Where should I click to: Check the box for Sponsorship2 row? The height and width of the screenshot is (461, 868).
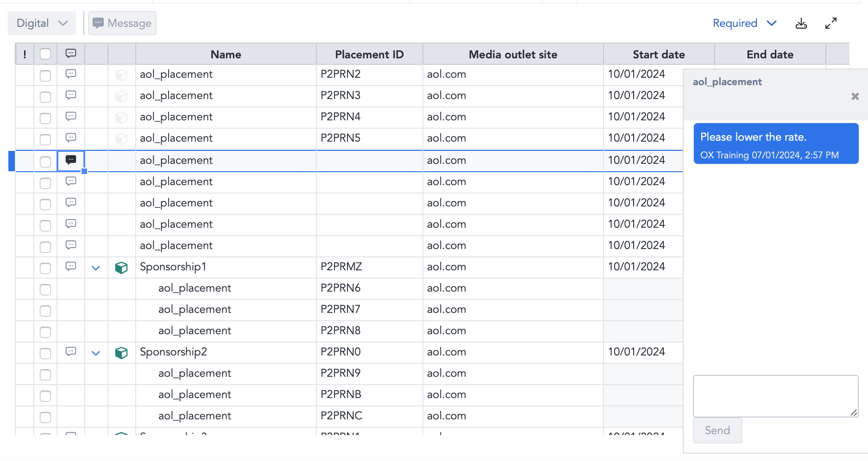point(45,353)
